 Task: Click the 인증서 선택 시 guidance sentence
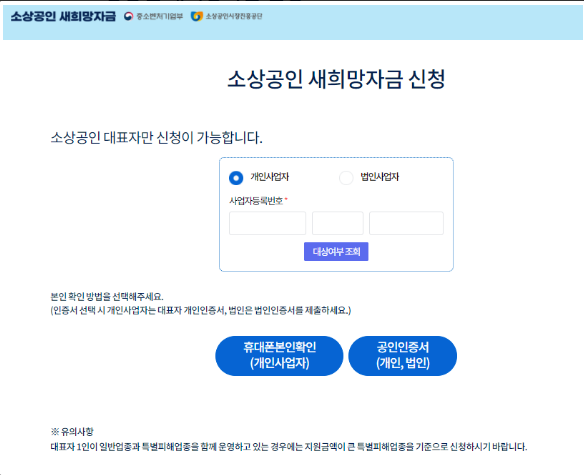click(x=201, y=310)
